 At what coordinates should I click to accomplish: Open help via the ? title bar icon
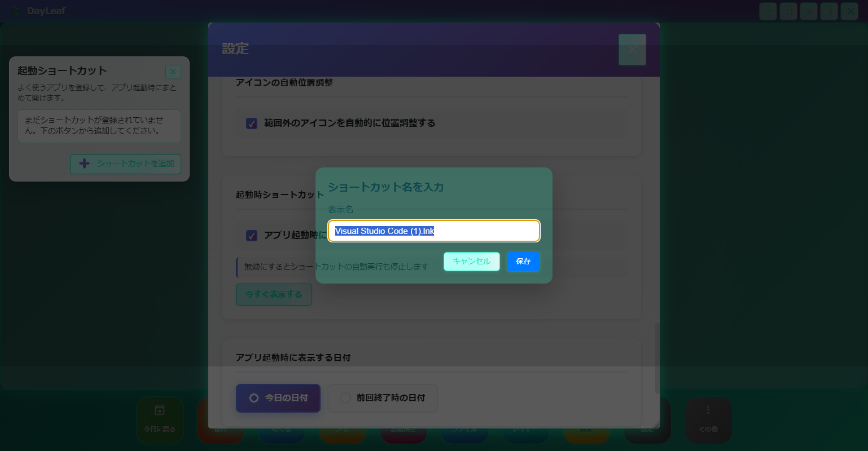tap(828, 11)
